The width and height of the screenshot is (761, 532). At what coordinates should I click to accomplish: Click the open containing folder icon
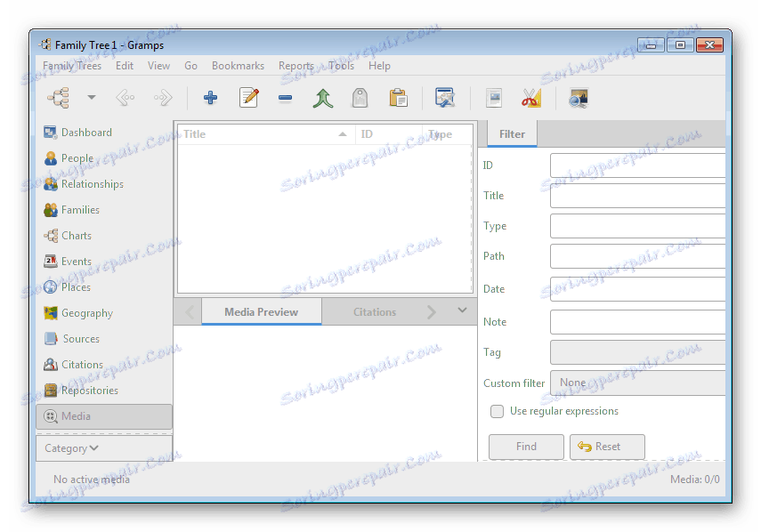[494, 98]
